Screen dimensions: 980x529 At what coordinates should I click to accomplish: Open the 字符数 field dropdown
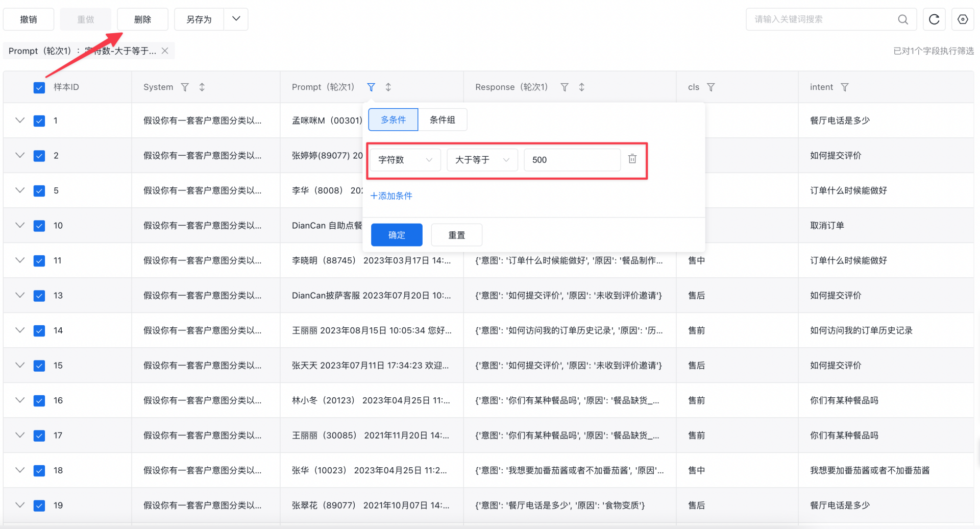(405, 160)
